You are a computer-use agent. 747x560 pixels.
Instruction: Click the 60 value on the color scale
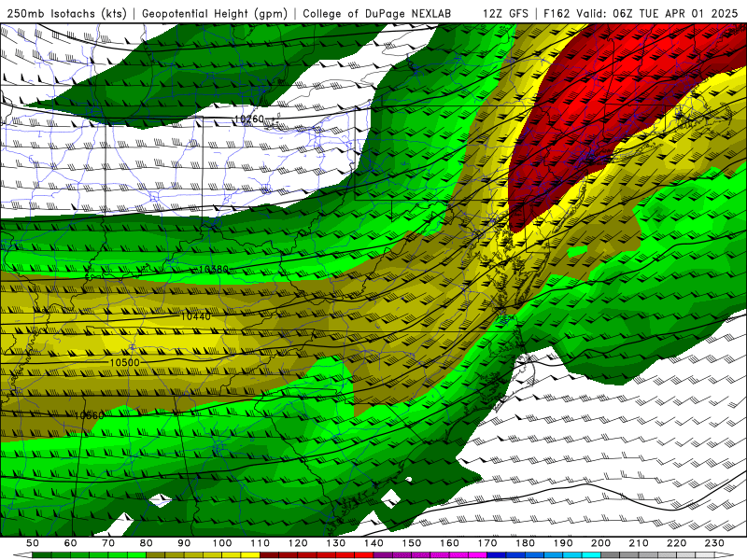(x=70, y=543)
